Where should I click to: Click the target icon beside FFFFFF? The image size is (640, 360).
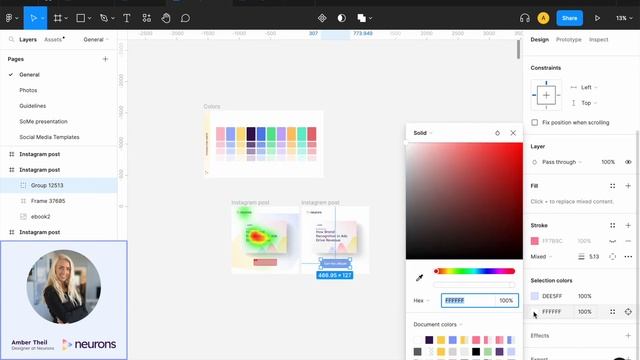[628, 312]
